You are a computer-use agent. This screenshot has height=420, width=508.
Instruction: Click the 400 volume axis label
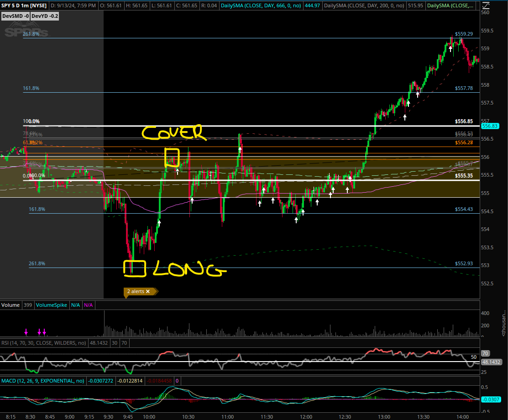(485, 313)
